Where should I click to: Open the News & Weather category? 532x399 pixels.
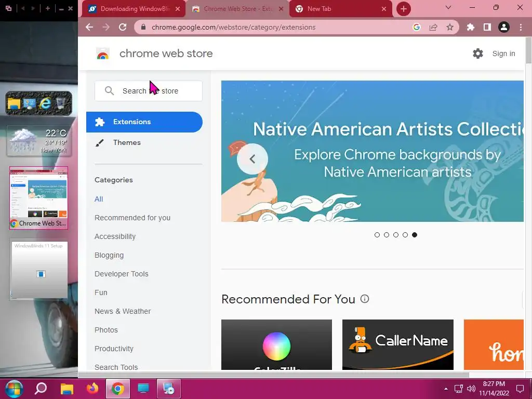coord(123,311)
